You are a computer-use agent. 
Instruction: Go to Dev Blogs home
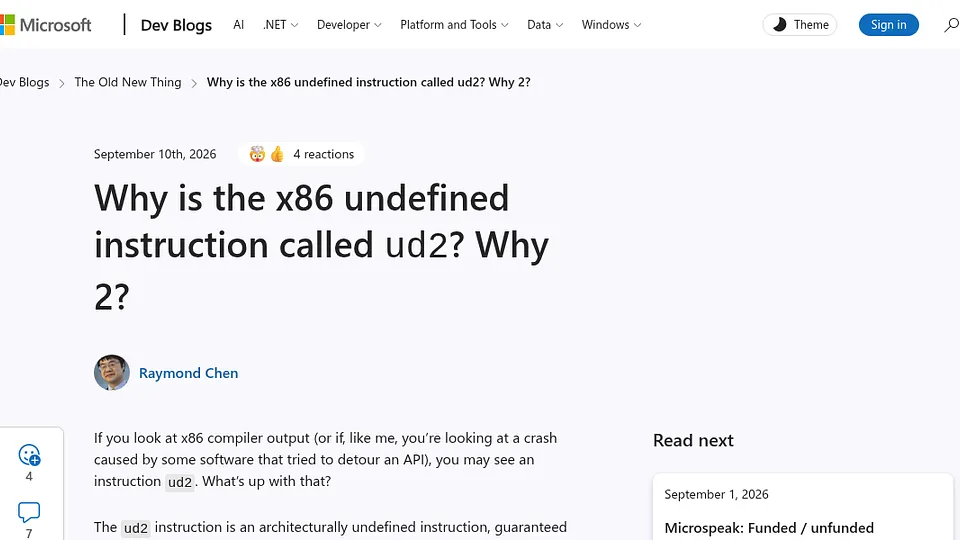coord(176,25)
